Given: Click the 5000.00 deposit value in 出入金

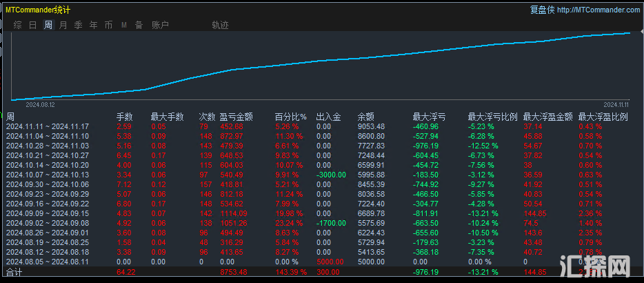Looking at the screenshot, I should (x=330, y=262).
